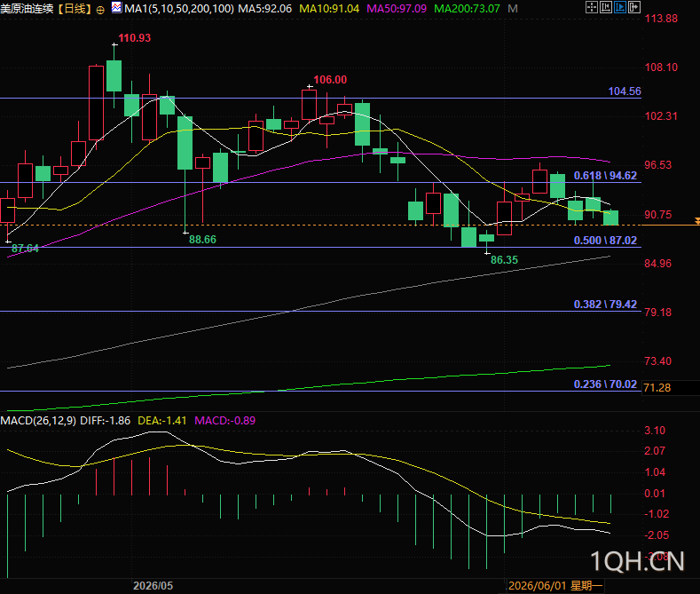Select the 【日线】 period label
The height and width of the screenshot is (594, 700).
[75, 9]
